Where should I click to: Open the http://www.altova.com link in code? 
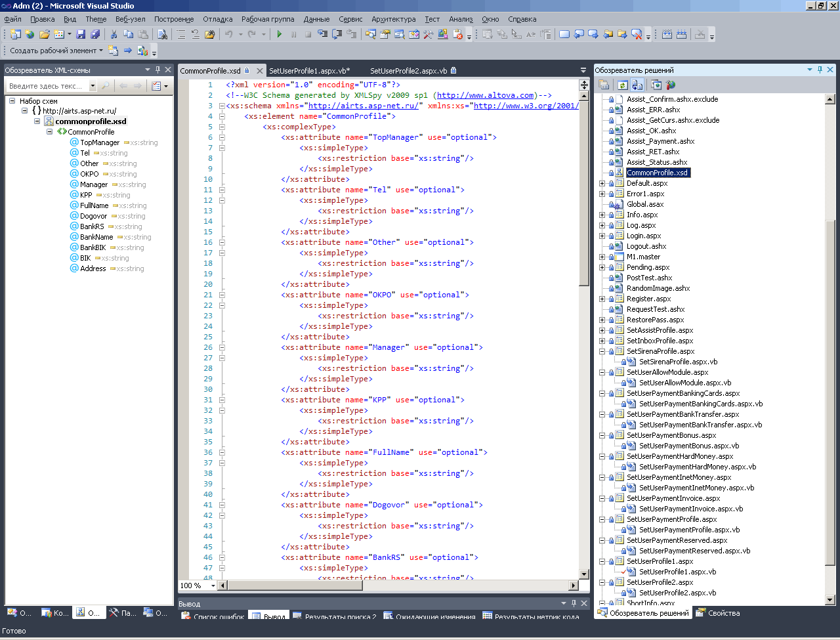click(x=485, y=95)
